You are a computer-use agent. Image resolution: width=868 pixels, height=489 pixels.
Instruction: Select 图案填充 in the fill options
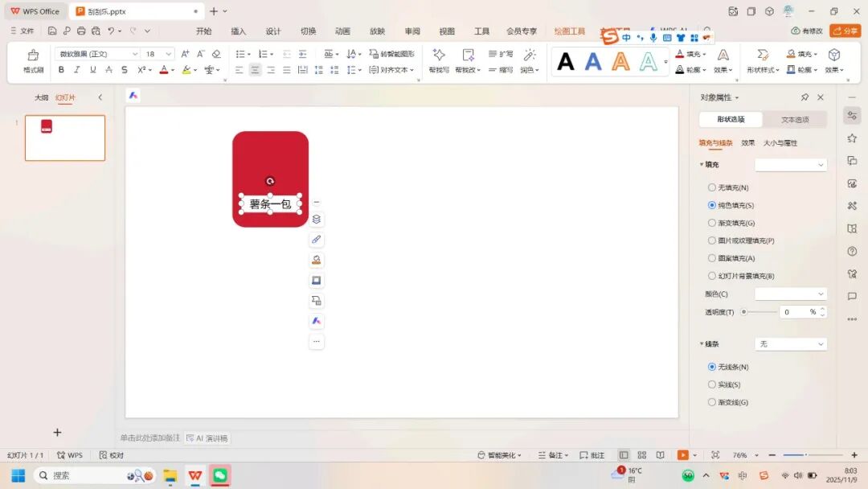712,258
